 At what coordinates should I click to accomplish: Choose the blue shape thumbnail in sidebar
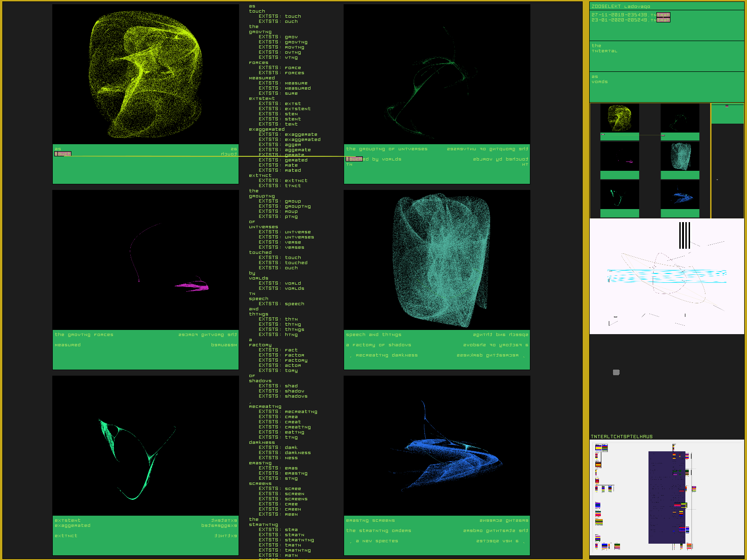pyautogui.click(x=680, y=195)
